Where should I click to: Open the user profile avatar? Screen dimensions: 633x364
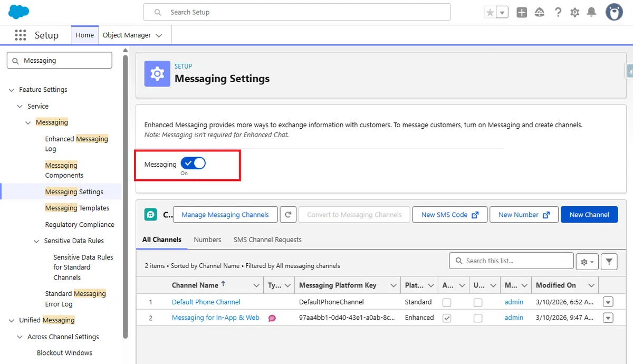coord(614,12)
